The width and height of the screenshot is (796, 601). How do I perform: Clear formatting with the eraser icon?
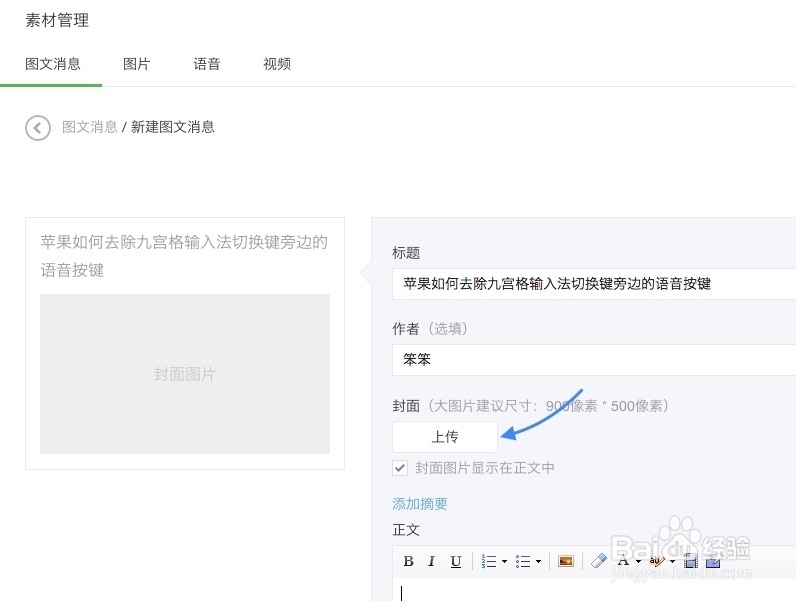[x=599, y=561]
